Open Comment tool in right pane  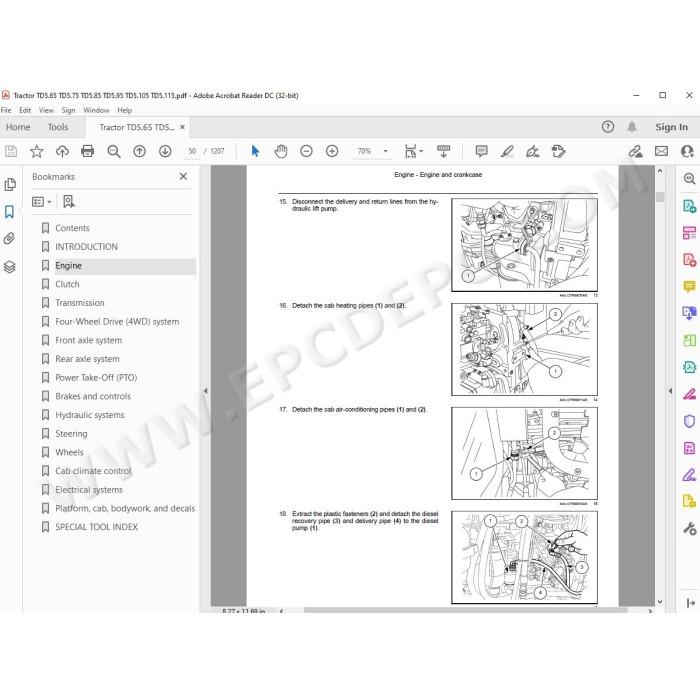tap(689, 286)
